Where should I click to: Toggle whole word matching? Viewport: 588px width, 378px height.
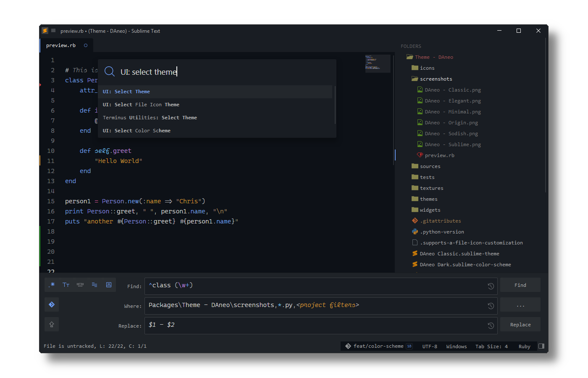click(80, 285)
